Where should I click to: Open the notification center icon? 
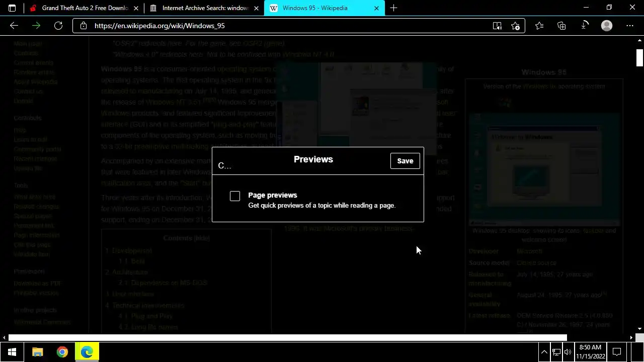(x=617, y=352)
